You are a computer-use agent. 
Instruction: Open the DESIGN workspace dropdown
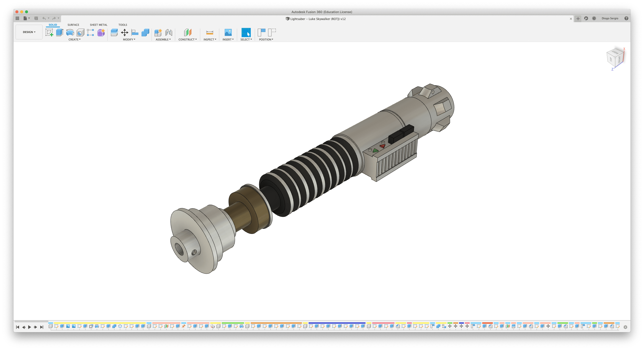click(29, 32)
